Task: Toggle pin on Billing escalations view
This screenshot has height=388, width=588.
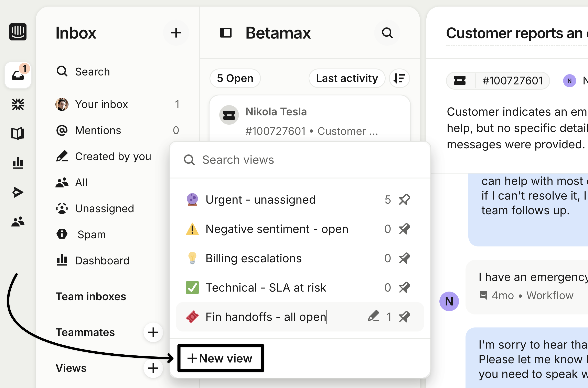Action: point(404,258)
